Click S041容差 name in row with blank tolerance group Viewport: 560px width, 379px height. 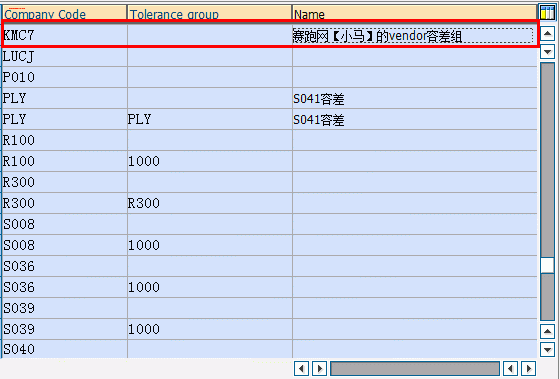click(415, 98)
